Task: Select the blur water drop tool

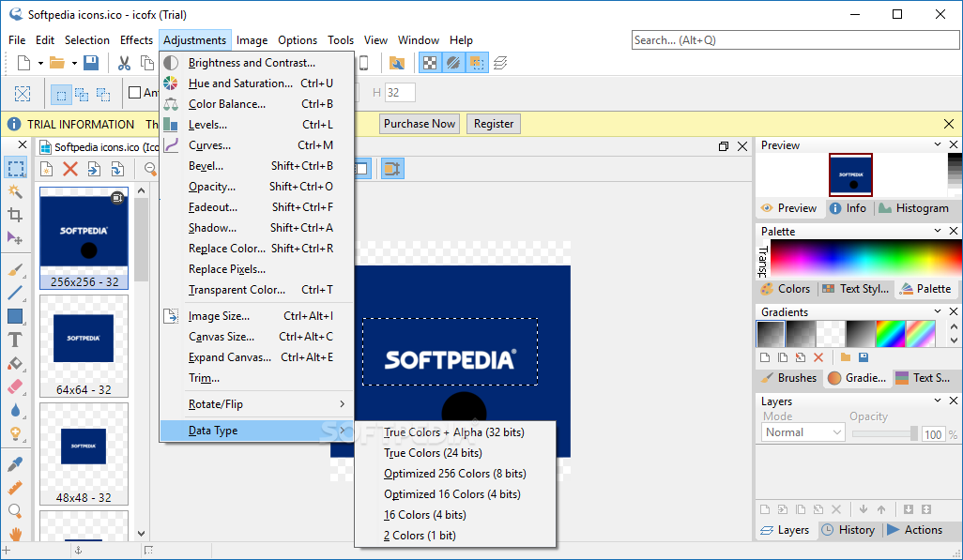Action: coord(15,410)
